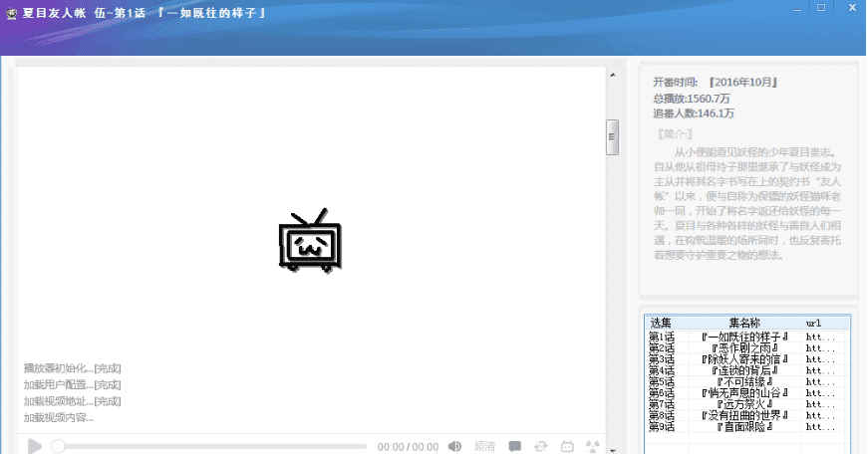Screen dimensions: 868x454
Task: Click the 集名称 column header
Action: pyautogui.click(x=743, y=323)
